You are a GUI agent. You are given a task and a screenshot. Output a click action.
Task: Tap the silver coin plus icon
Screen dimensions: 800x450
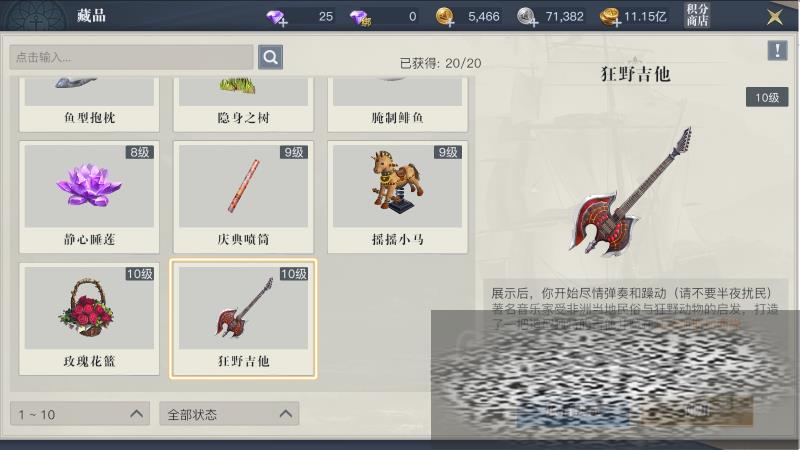[527, 17]
